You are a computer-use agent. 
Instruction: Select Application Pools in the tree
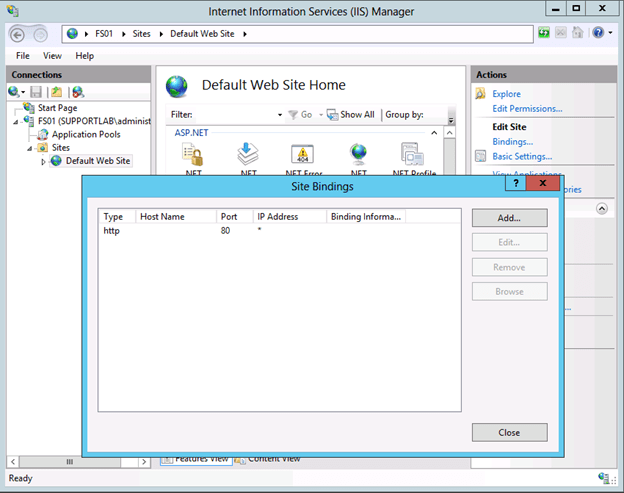(x=86, y=134)
